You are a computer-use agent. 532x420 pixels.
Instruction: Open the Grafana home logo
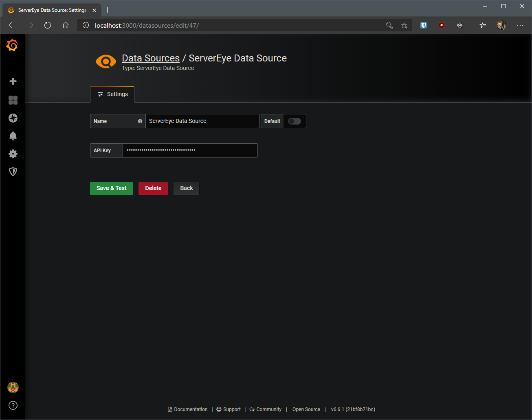click(x=12, y=46)
